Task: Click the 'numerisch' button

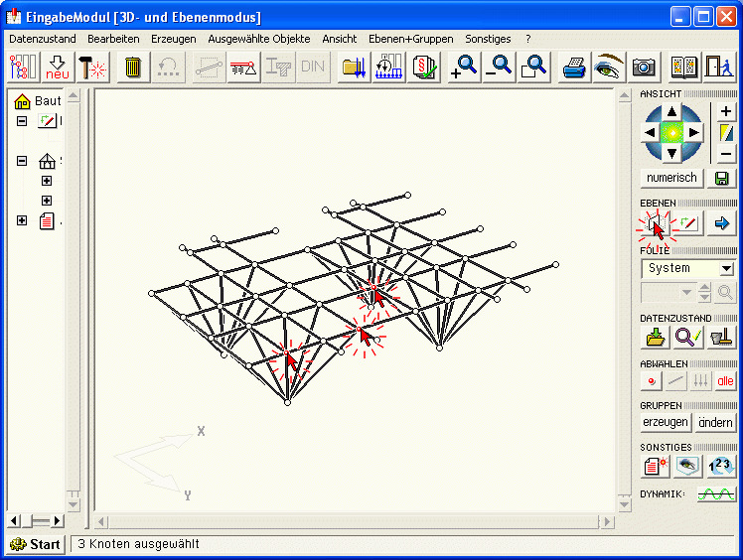Action: point(671,179)
